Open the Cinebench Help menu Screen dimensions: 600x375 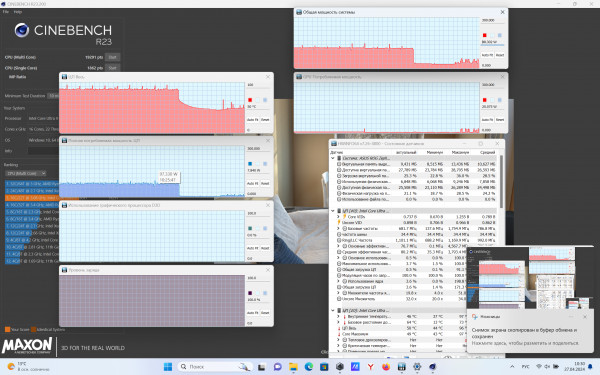(x=18, y=12)
